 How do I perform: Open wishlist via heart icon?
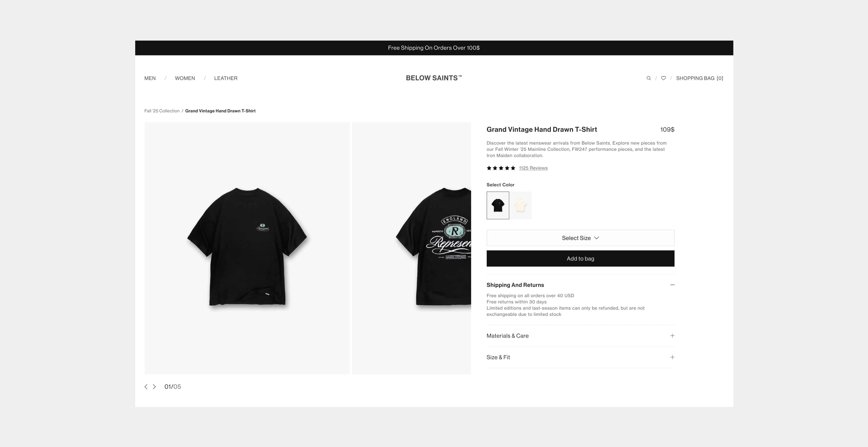click(663, 78)
